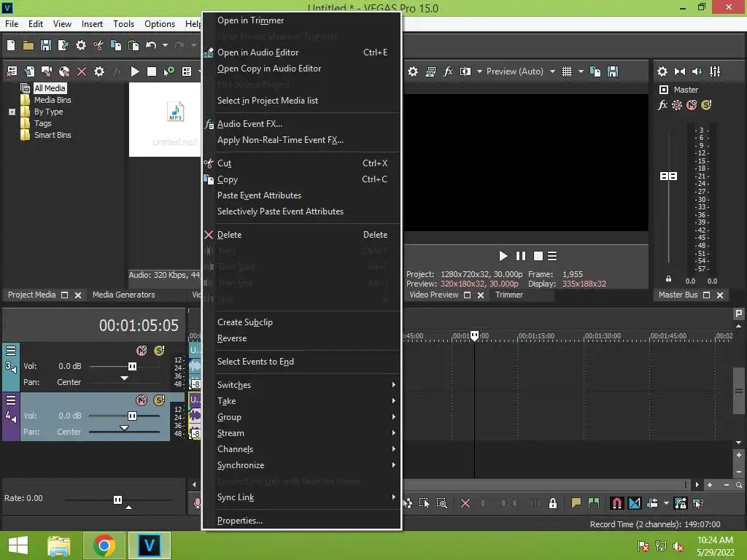Image resolution: width=747 pixels, height=560 pixels.
Task: Open track 3 hamburger menu
Action: pos(11,351)
